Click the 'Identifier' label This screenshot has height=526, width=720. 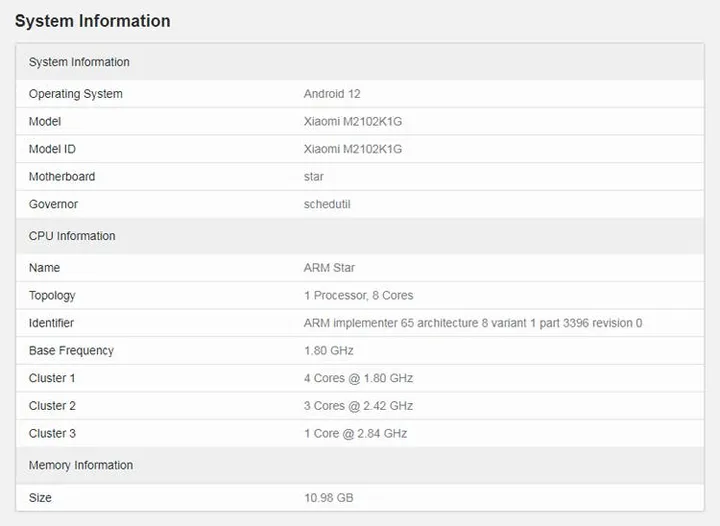51,323
